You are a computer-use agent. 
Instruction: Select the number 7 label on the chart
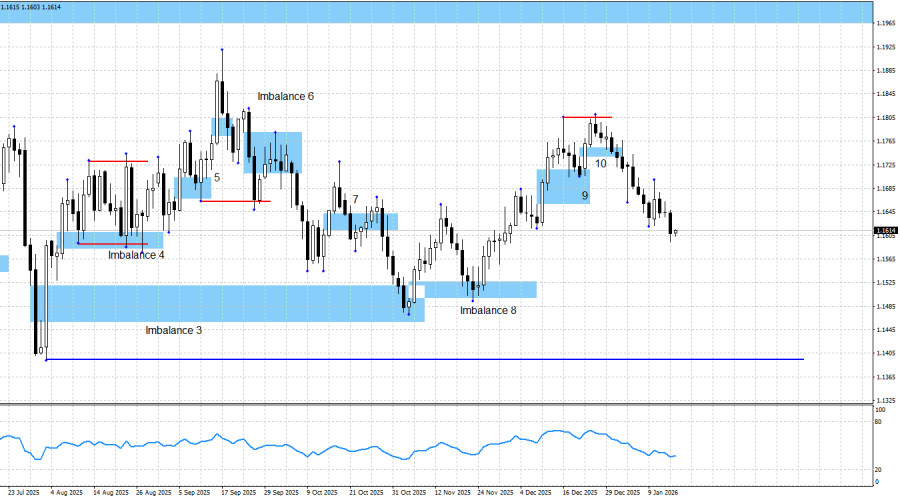coord(355,200)
